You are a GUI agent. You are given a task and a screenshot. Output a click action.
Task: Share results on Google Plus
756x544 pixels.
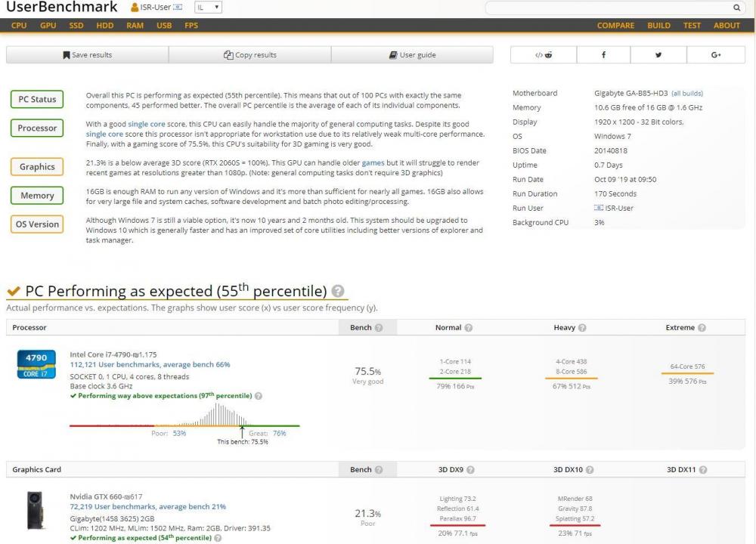(x=716, y=55)
